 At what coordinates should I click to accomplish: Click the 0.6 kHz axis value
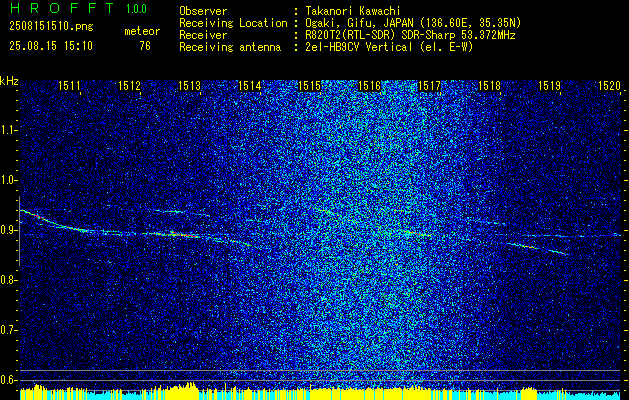(8, 380)
